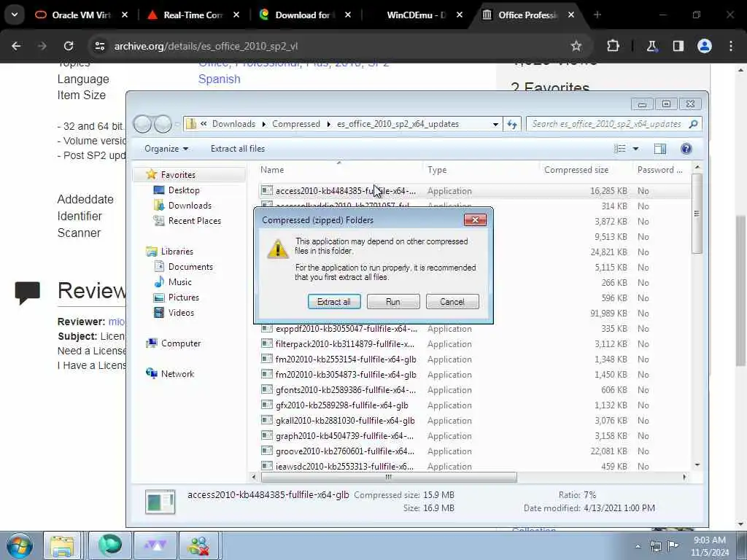Expand arrow after Downloads breadcrumb
747x560 pixels.
pyautogui.click(x=264, y=124)
